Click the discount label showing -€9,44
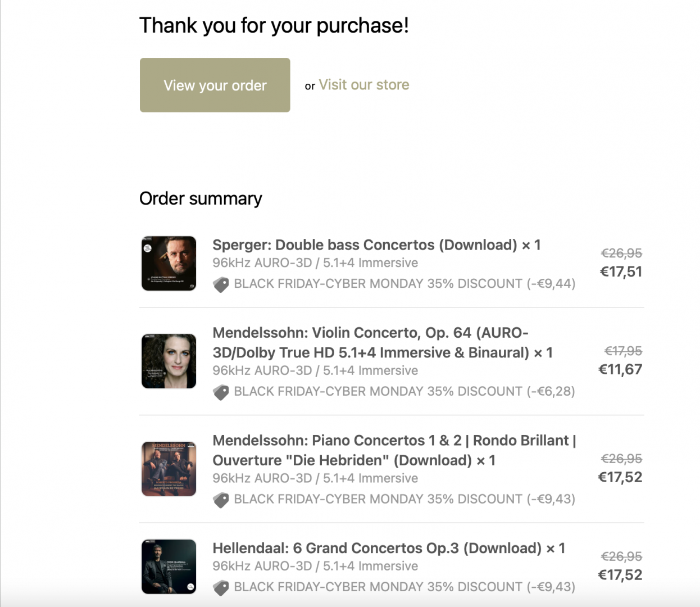Image resolution: width=700 pixels, height=607 pixels. click(404, 284)
